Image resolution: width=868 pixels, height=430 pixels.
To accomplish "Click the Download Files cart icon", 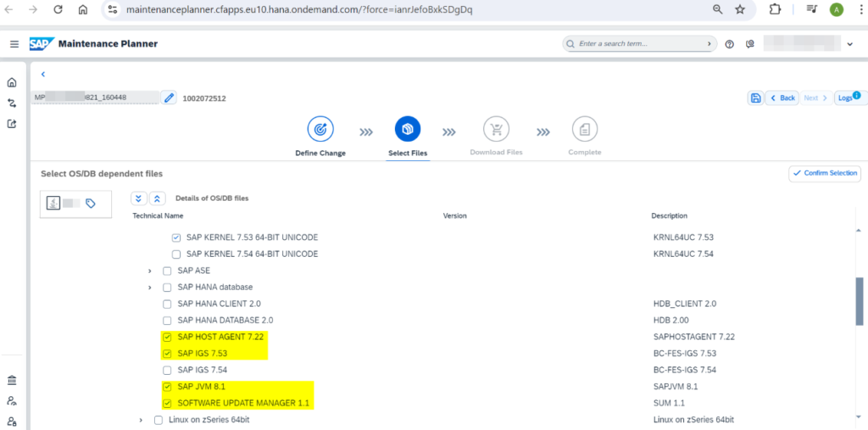I will coord(496,129).
